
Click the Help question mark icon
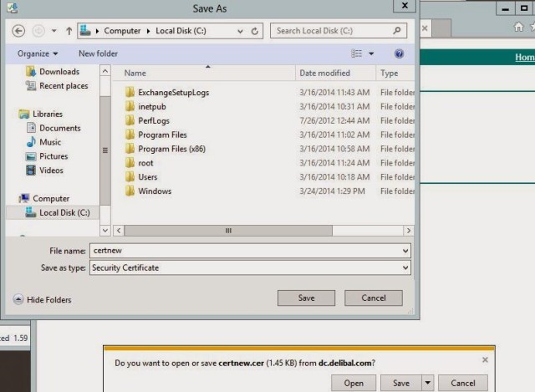[399, 53]
